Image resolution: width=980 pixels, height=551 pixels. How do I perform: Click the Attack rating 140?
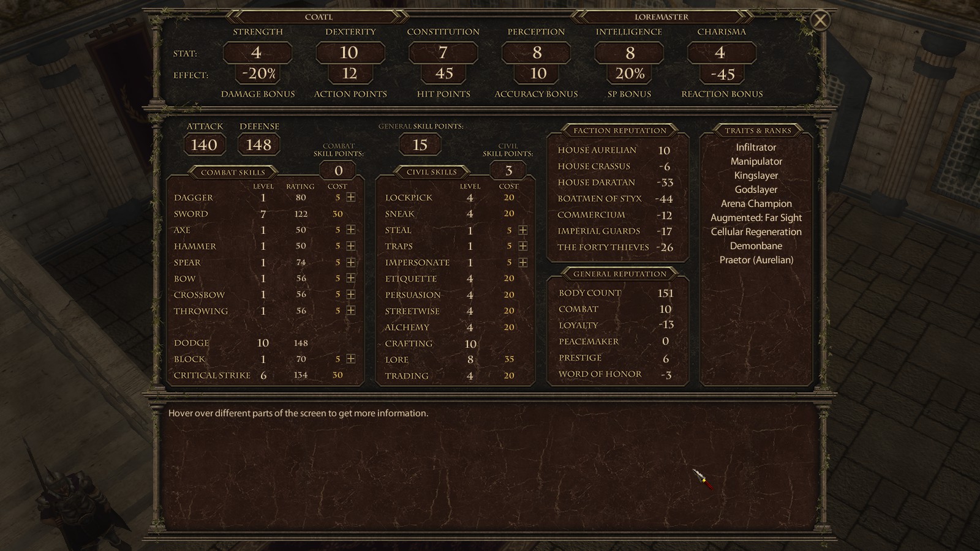205,145
